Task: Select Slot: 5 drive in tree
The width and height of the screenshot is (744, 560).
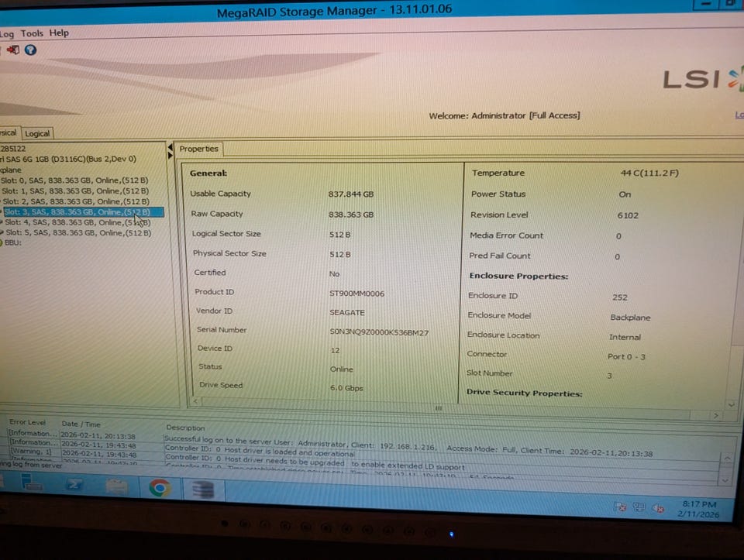Action: [79, 233]
